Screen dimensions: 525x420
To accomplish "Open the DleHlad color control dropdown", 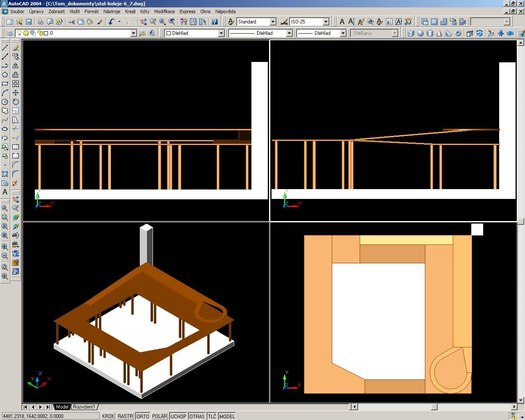I will click(221, 33).
